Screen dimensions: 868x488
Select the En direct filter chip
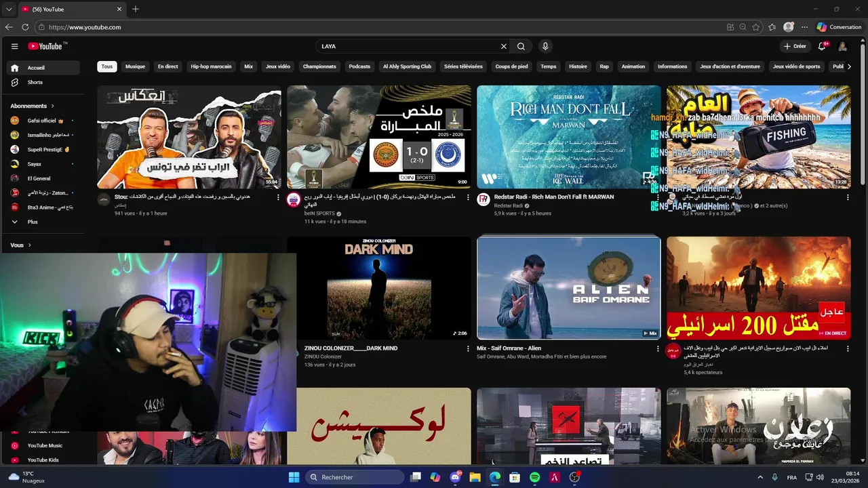(x=167, y=66)
